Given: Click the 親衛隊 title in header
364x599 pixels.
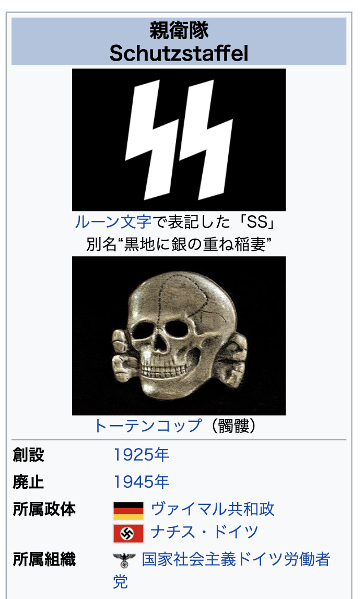Looking at the screenshot, I should (x=179, y=31).
